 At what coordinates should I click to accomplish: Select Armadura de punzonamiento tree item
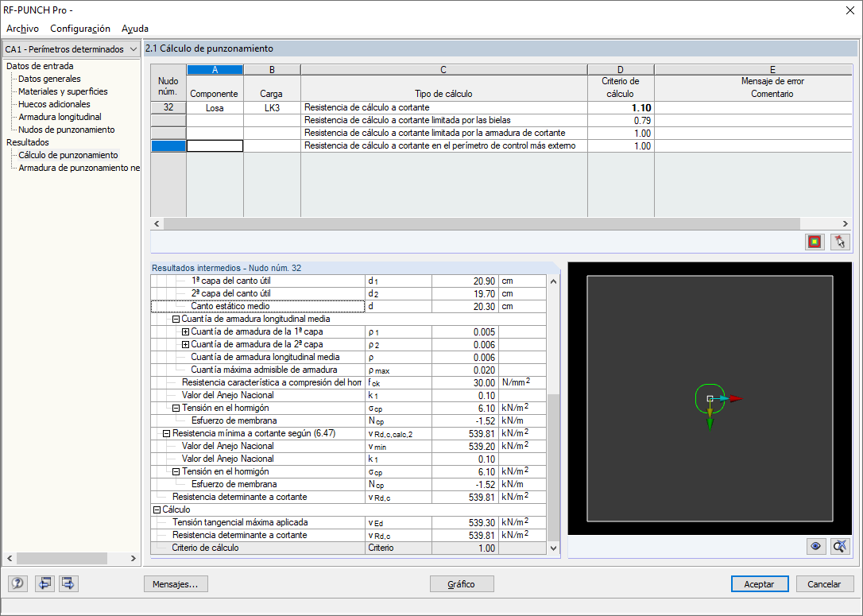(79, 168)
